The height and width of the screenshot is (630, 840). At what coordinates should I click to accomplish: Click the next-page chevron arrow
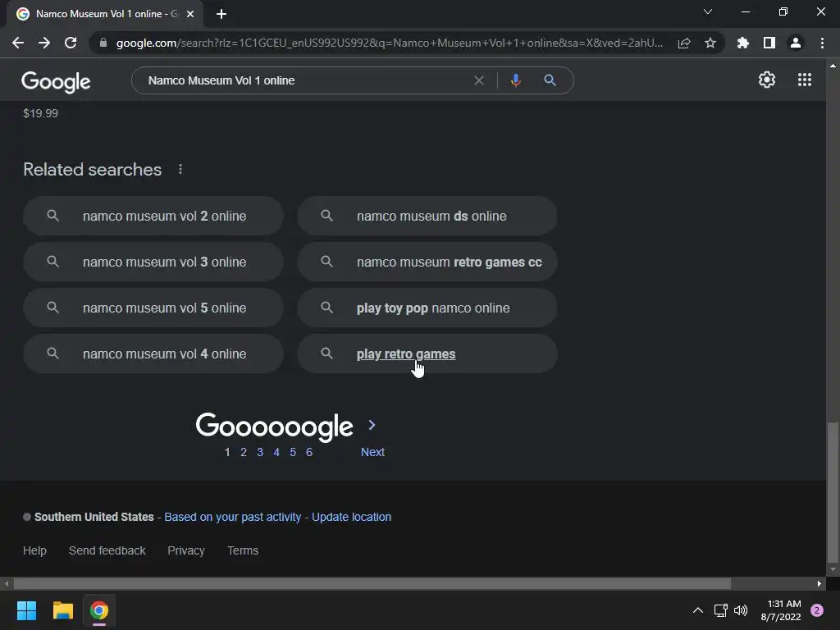coord(372,426)
